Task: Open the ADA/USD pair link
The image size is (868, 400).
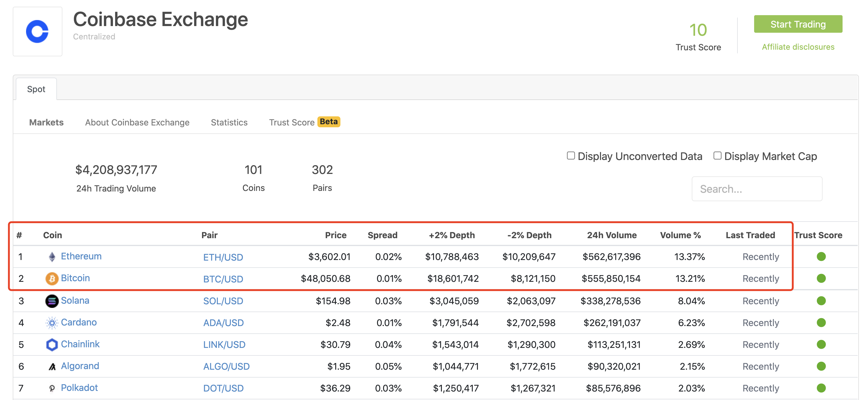Action: click(224, 323)
